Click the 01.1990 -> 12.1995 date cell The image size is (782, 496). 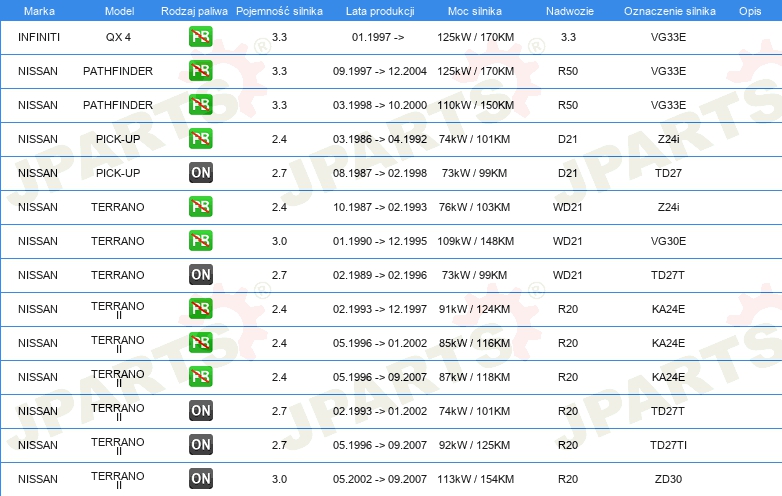point(380,241)
